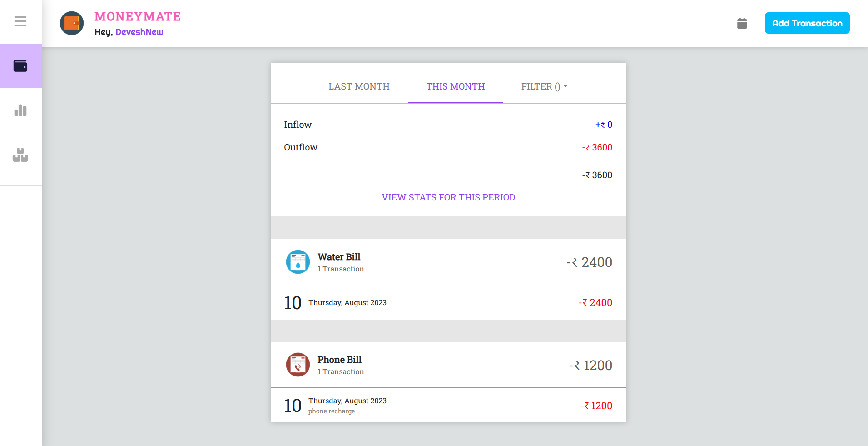This screenshot has height=446, width=868.
Task: Open VIEW STATS FOR THIS PERIOD link
Action: point(448,197)
